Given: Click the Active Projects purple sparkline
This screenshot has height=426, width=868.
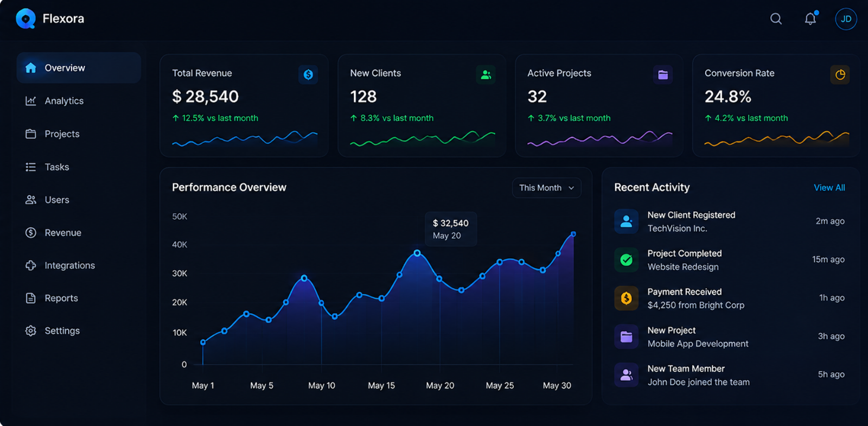Looking at the screenshot, I should point(600,138).
